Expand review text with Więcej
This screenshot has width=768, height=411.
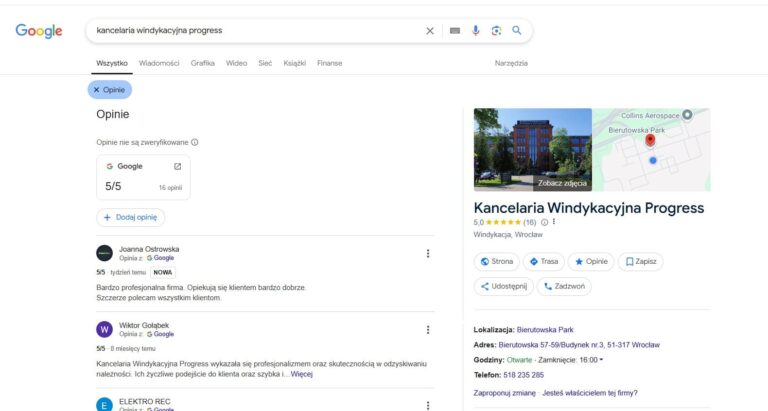(302, 374)
